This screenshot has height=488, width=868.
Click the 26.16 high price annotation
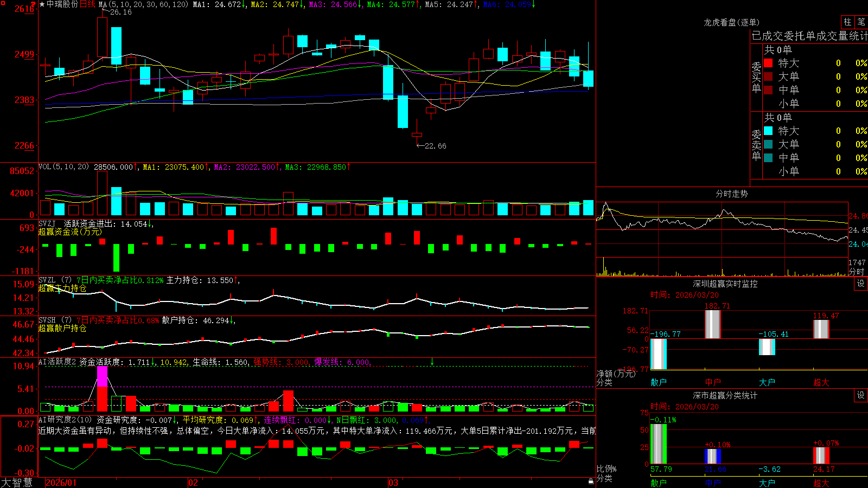pos(120,12)
